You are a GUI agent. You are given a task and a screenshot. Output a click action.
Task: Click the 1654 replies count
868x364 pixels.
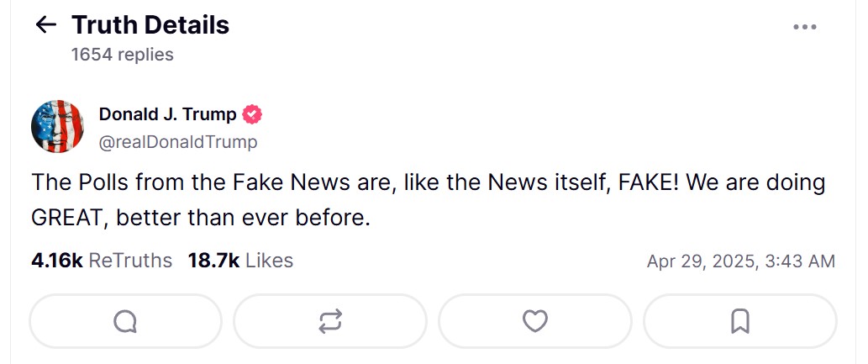click(123, 55)
